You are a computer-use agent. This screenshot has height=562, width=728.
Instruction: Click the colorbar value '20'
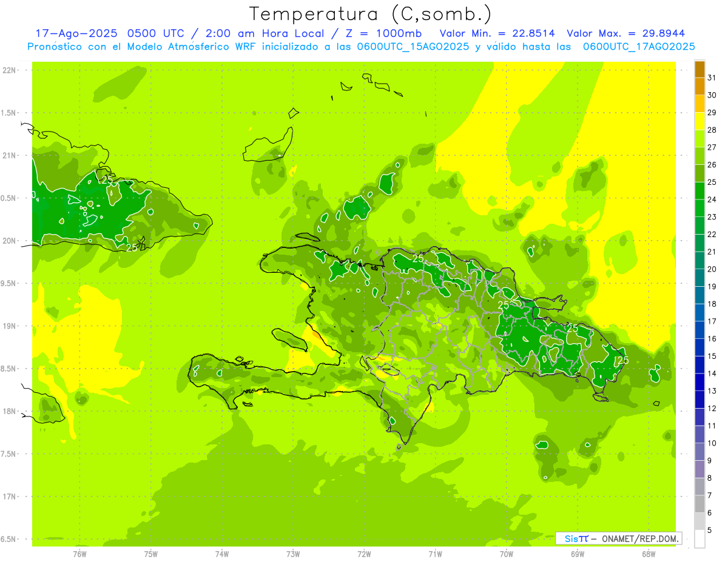(712, 269)
